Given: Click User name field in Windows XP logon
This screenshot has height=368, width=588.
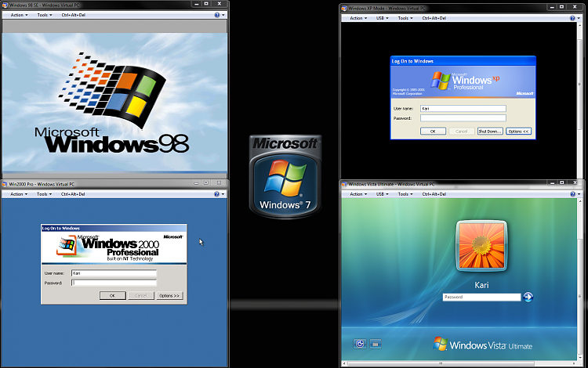Looking at the screenshot, I should coord(463,109).
